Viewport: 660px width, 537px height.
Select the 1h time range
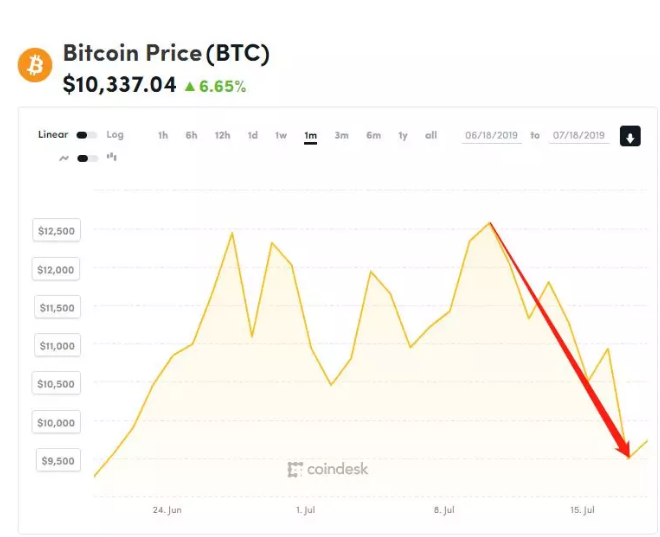(x=163, y=135)
